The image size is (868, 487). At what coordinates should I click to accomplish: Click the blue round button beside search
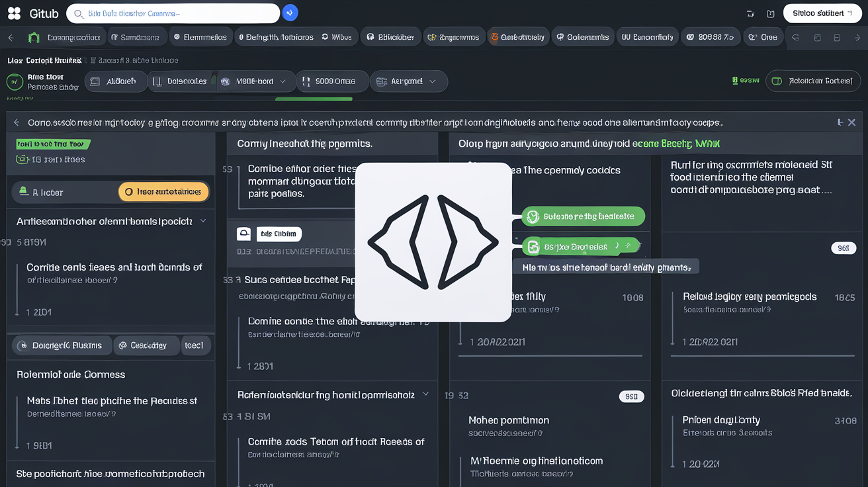(x=290, y=13)
